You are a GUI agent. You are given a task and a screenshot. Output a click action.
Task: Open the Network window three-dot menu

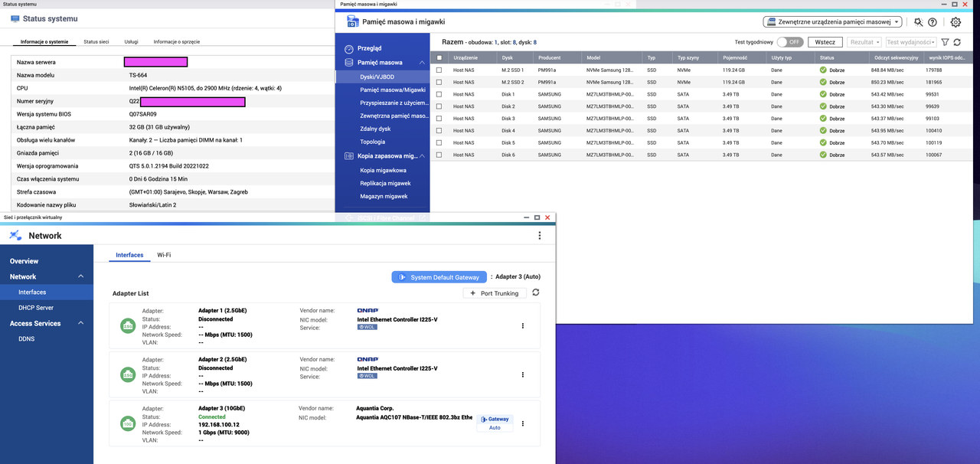coord(539,236)
